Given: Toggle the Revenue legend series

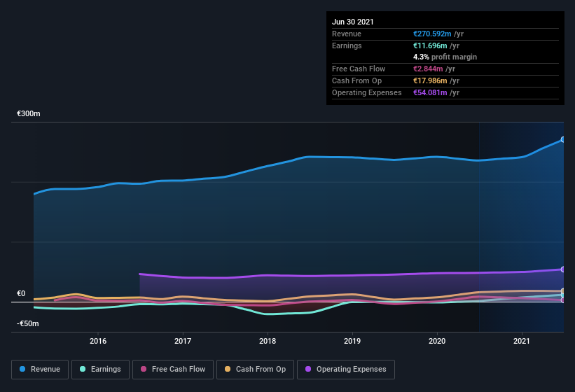Looking at the screenshot, I should point(40,369).
